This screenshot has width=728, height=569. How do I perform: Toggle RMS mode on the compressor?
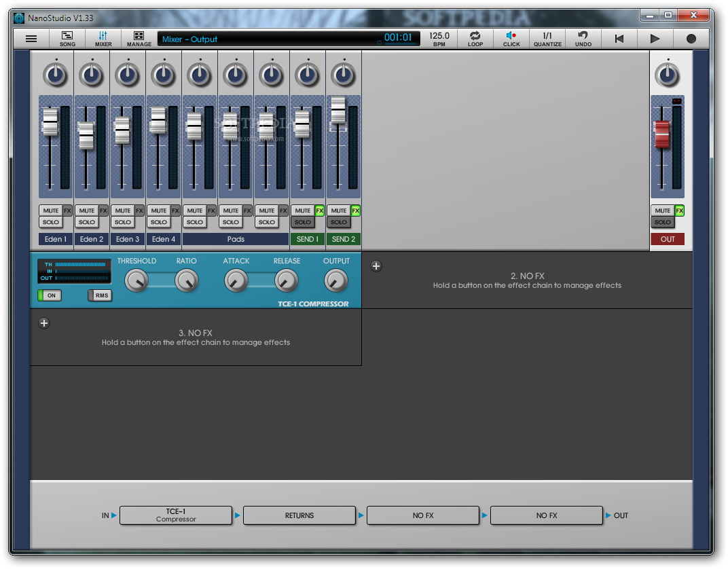coord(100,295)
